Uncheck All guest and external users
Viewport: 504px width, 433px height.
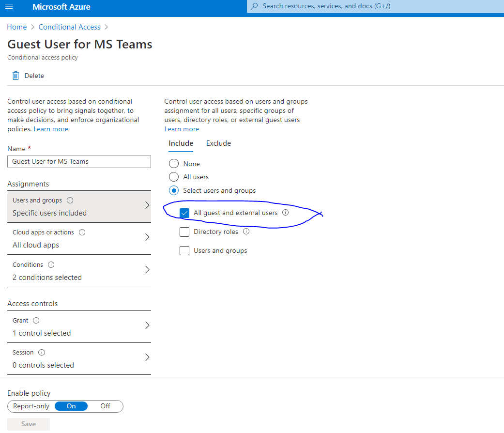pyautogui.click(x=184, y=213)
